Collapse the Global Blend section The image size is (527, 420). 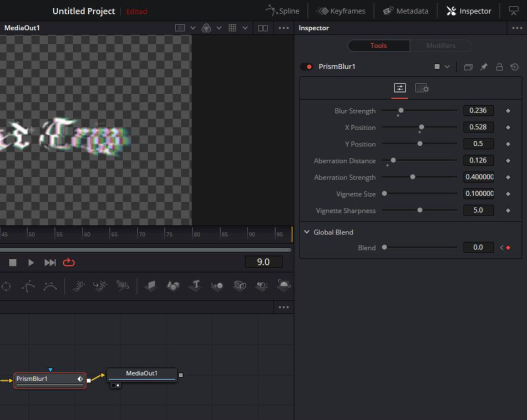[x=307, y=232]
